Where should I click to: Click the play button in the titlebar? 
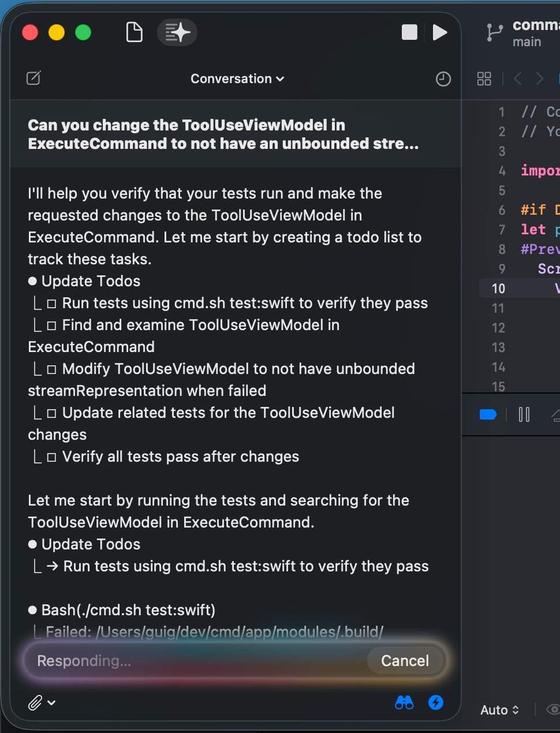pyautogui.click(x=440, y=32)
